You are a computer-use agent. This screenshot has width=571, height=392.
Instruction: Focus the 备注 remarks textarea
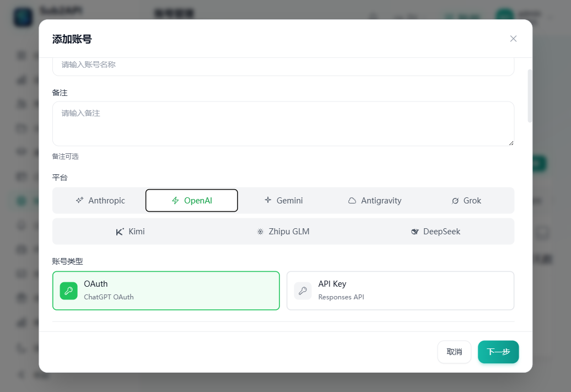pos(283,124)
